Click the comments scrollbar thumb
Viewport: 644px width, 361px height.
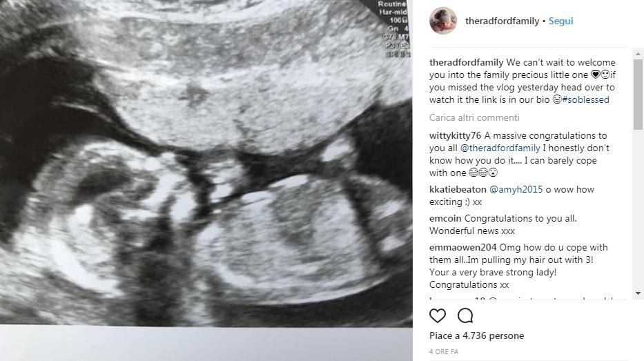[x=638, y=95]
